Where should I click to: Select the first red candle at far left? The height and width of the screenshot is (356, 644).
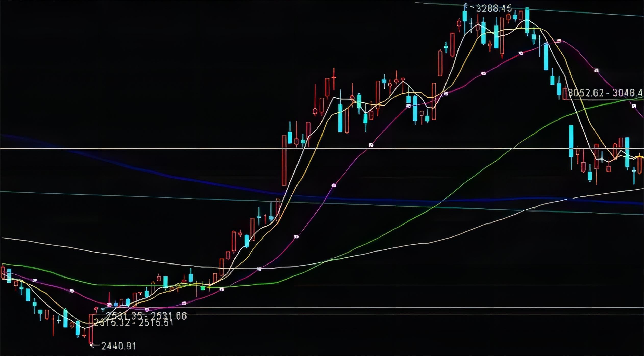[3, 272]
